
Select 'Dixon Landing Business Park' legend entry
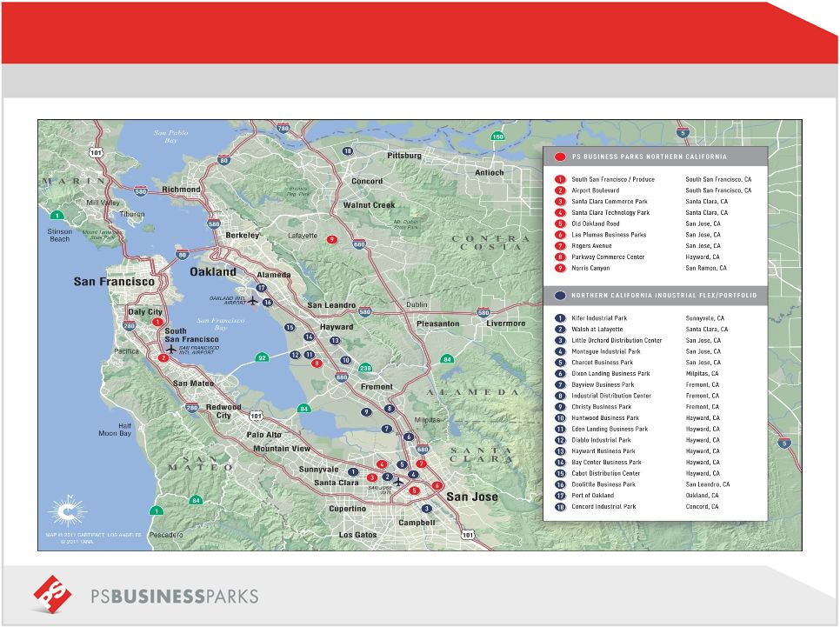tap(610, 374)
